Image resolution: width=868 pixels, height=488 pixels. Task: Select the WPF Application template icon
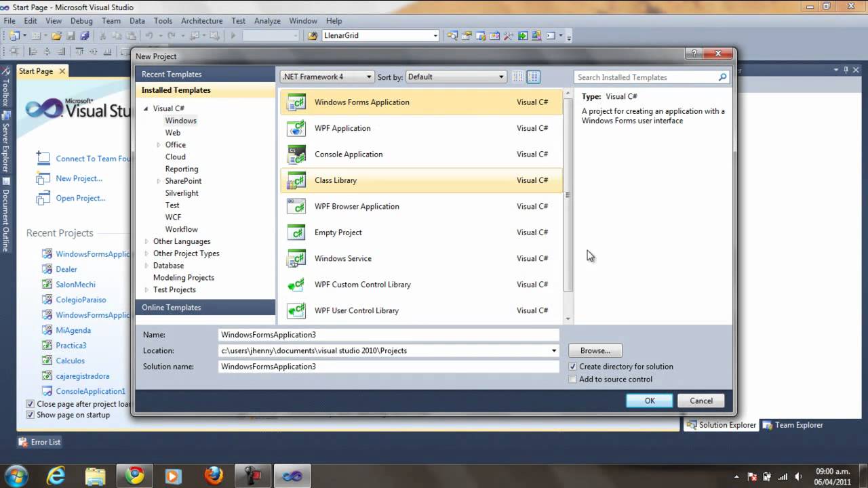click(x=296, y=128)
